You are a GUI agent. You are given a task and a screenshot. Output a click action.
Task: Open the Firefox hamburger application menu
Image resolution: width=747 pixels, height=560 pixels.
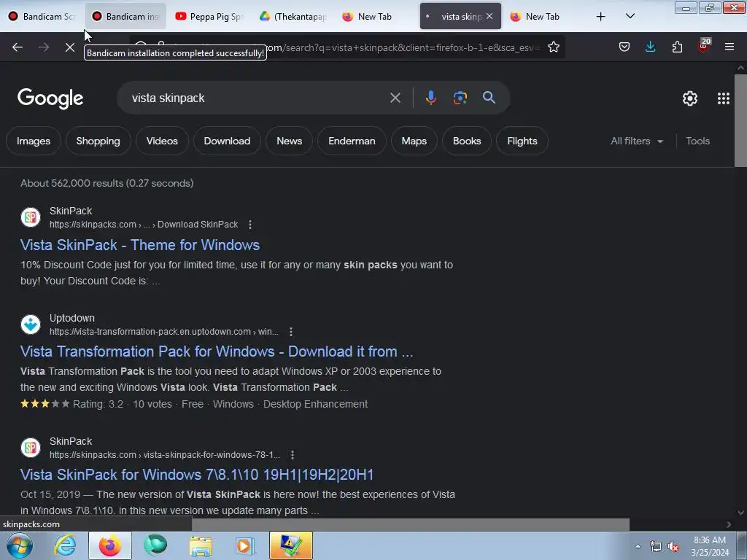(x=729, y=47)
